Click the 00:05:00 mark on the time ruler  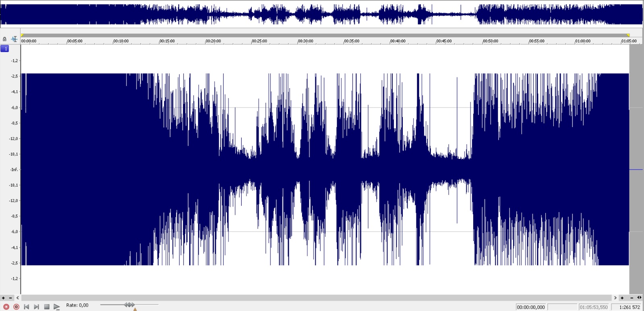(x=75, y=41)
